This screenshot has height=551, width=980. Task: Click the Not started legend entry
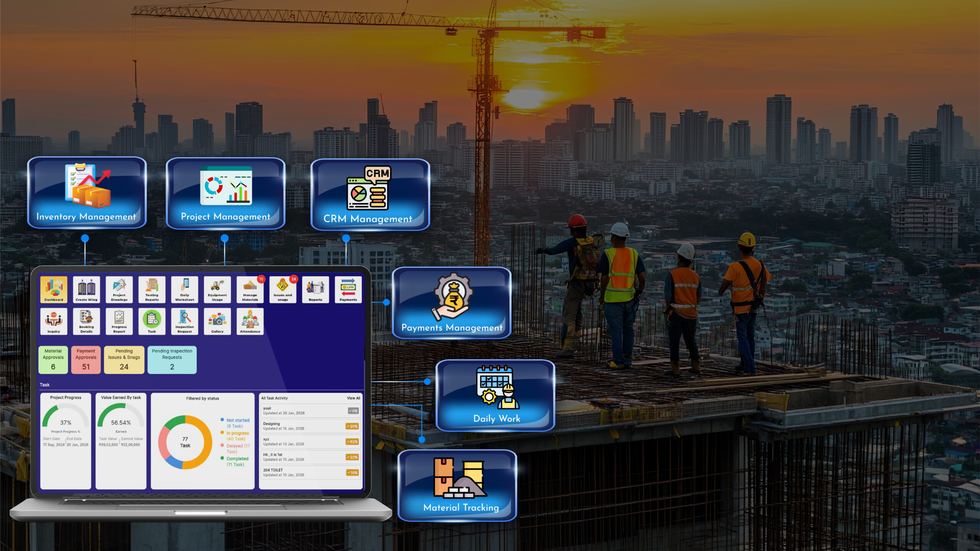click(x=237, y=420)
